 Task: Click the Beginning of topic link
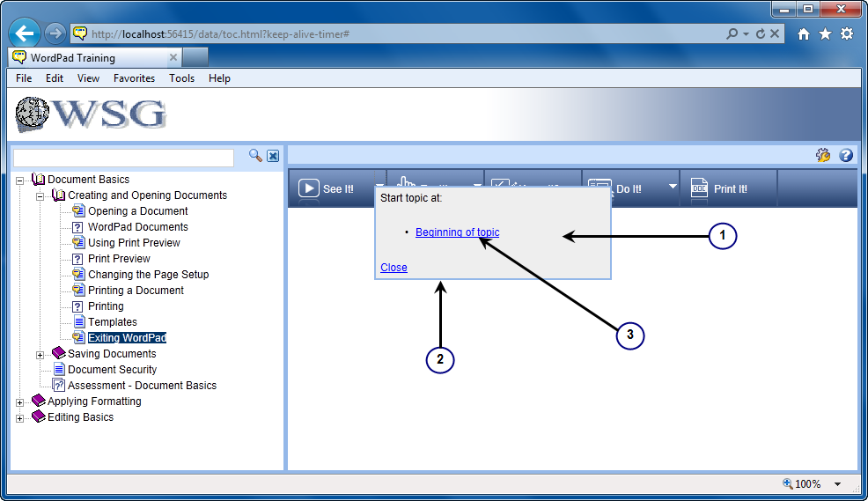tap(457, 232)
